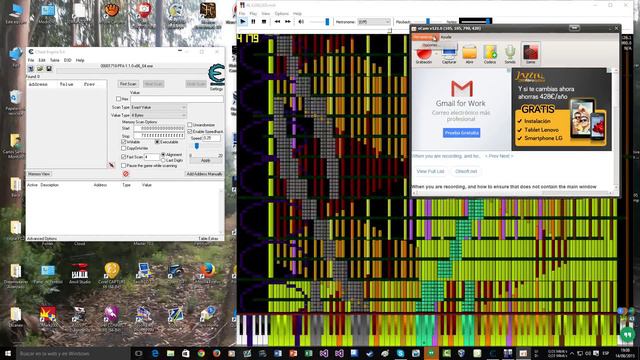Click the fast-forward button in the MIDI player
Image resolution: width=640 pixels, height=360 pixels.
pyautogui.click(x=288, y=22)
